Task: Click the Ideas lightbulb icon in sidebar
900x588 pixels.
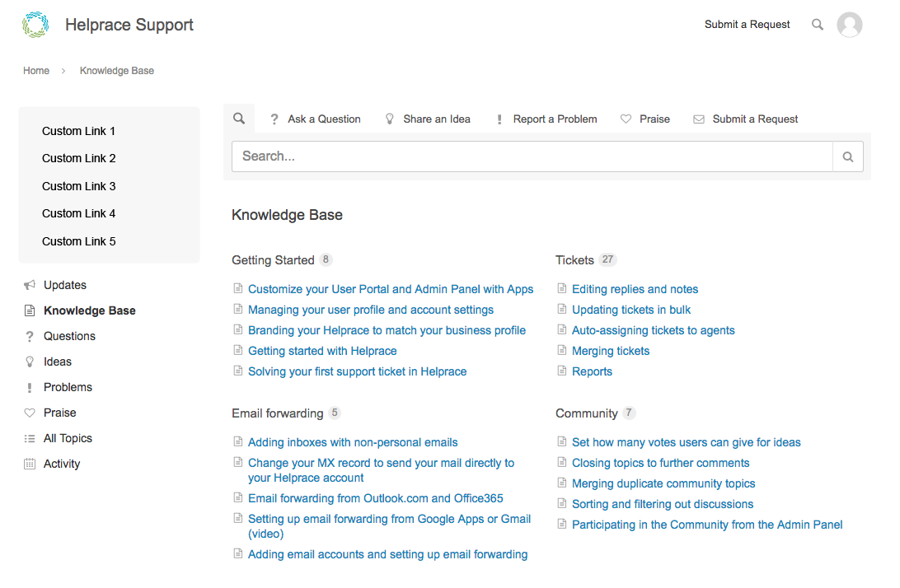Action: tap(30, 362)
